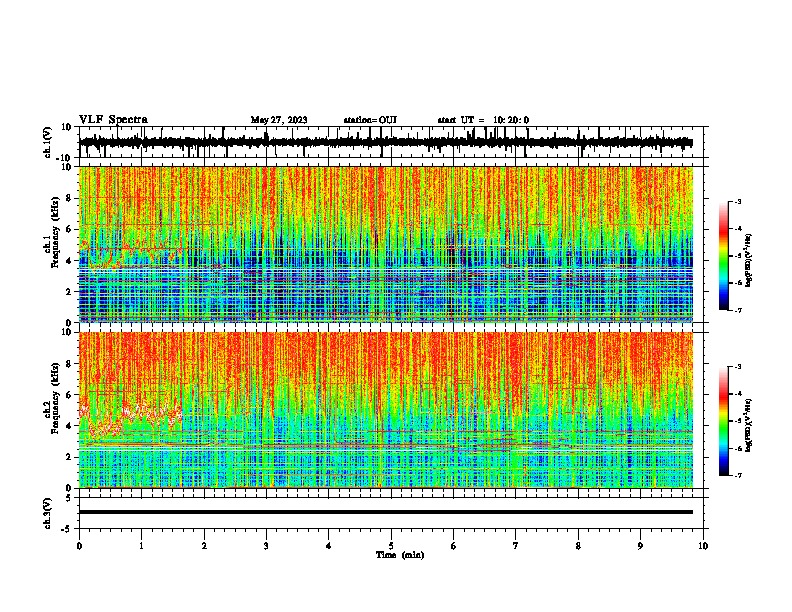Click time axis tick label "2"
This screenshot has width=792, height=612.
[204, 546]
